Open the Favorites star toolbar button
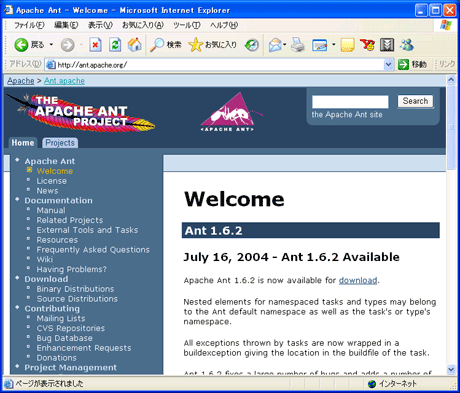 pos(212,45)
